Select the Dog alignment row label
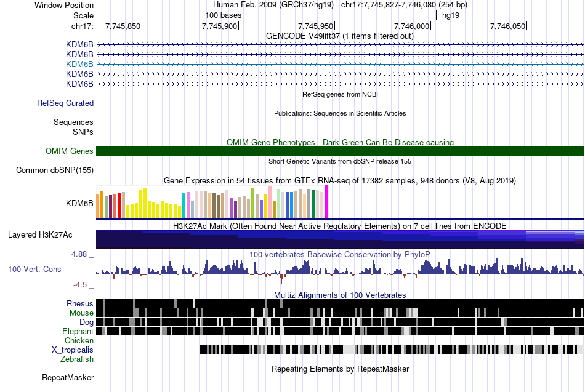This screenshot has width=585, height=392. 87,322
